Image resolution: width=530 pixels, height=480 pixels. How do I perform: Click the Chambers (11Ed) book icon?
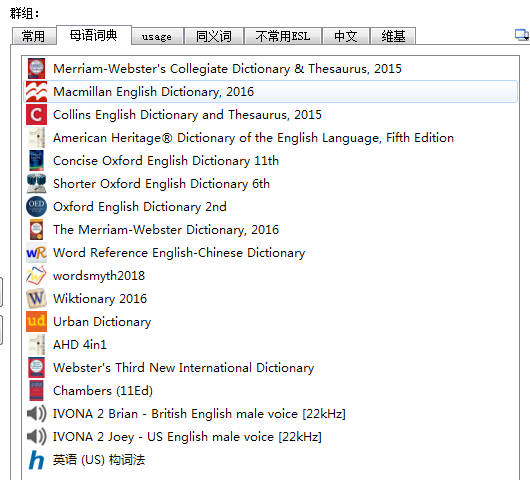[36, 390]
